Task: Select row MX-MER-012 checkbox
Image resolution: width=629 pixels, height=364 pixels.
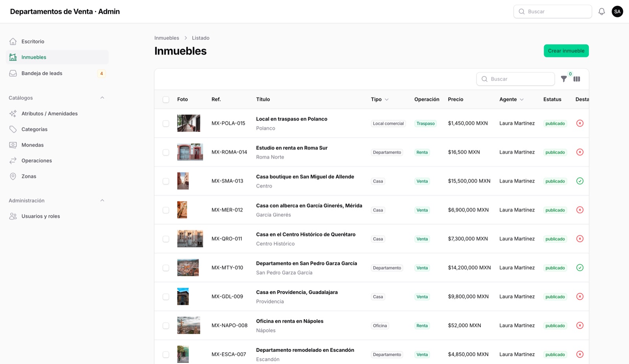Action: (166, 210)
